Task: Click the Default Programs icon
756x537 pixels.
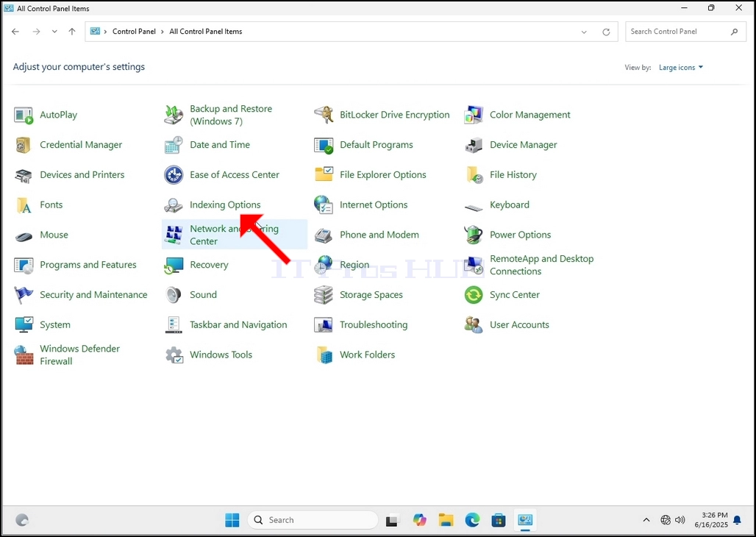Action: (324, 145)
